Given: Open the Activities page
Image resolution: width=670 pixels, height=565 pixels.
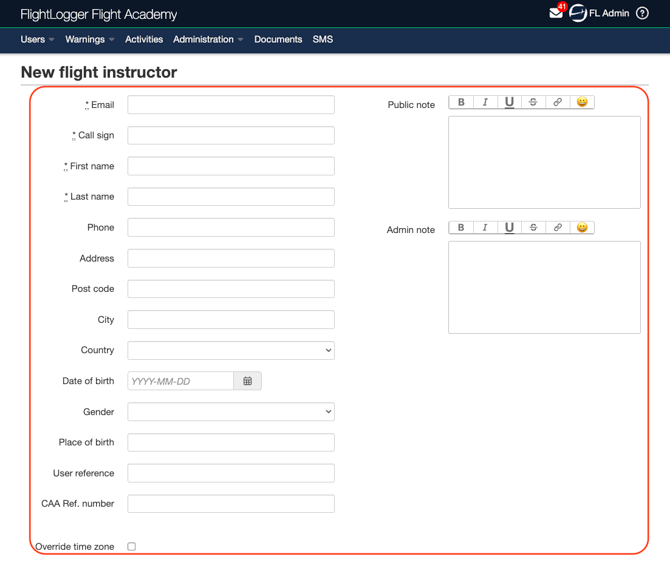Looking at the screenshot, I should click(144, 39).
